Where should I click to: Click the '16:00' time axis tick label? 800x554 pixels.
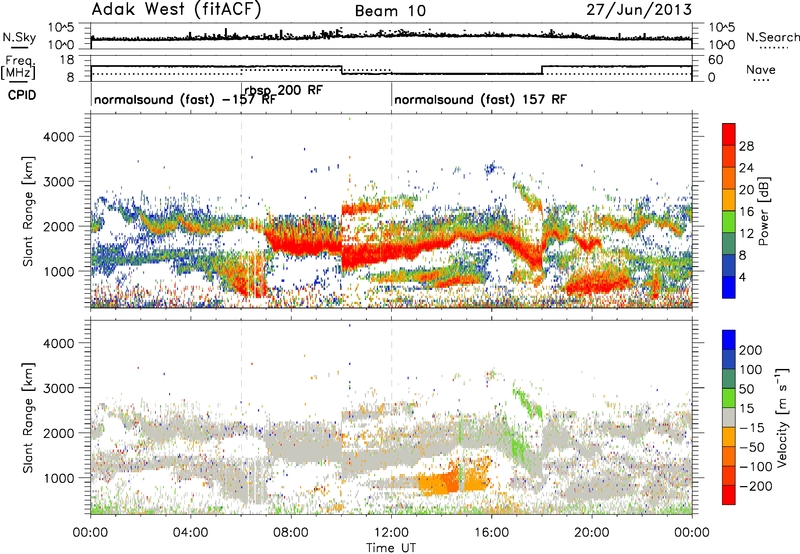pyautogui.click(x=491, y=532)
